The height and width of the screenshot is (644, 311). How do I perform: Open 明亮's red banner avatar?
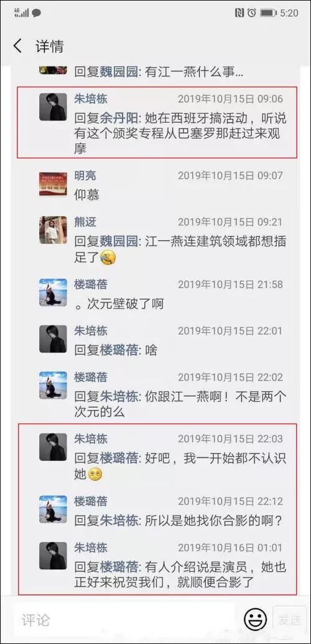coord(53,184)
